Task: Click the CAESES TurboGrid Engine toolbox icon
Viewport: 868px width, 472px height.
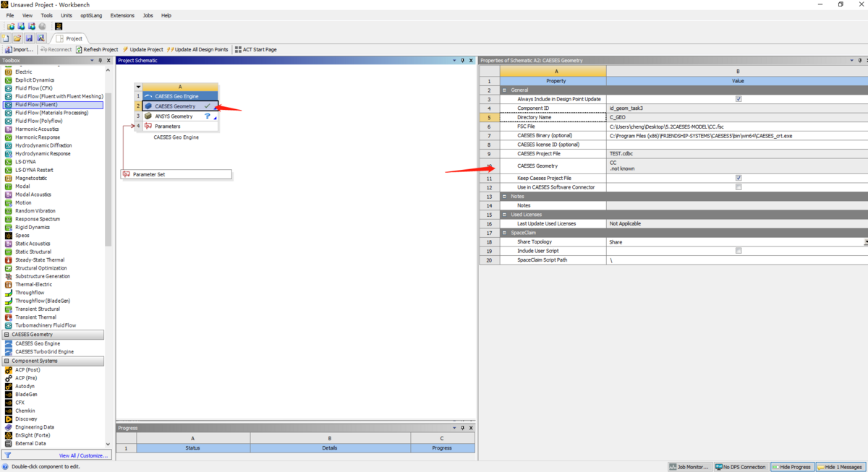Action: pyautogui.click(x=9, y=352)
